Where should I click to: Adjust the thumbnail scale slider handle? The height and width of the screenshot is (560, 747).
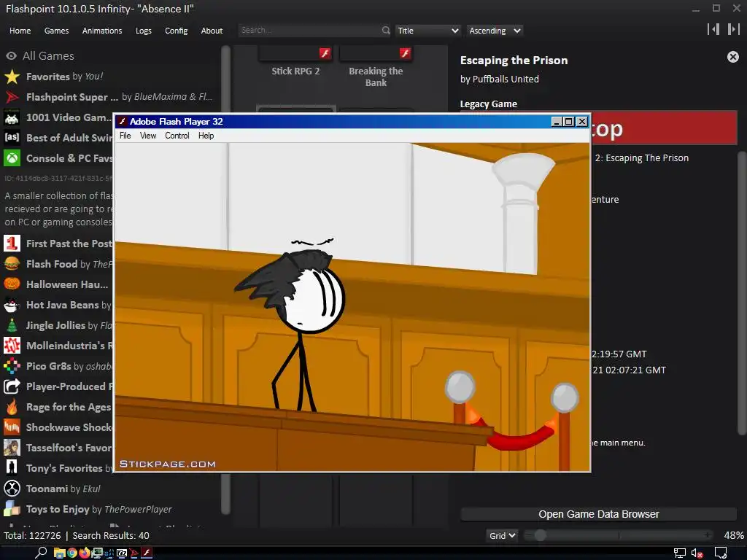tap(540, 536)
